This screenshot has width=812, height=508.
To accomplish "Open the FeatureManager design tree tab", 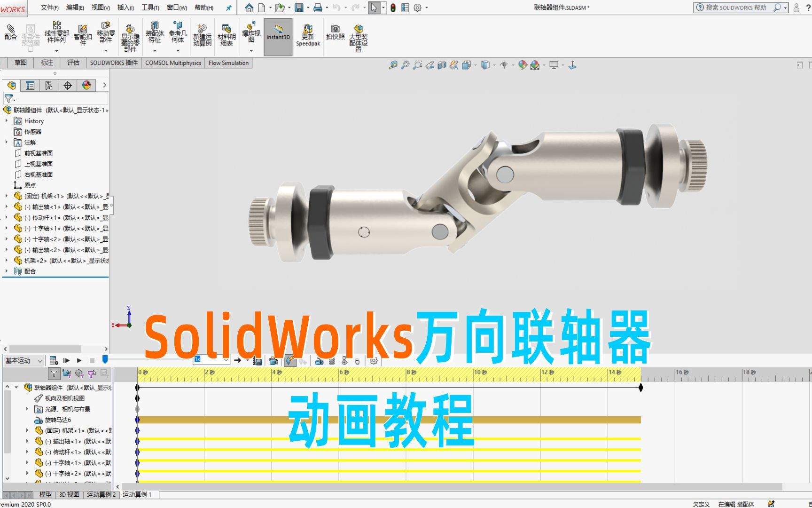I will click(12, 85).
